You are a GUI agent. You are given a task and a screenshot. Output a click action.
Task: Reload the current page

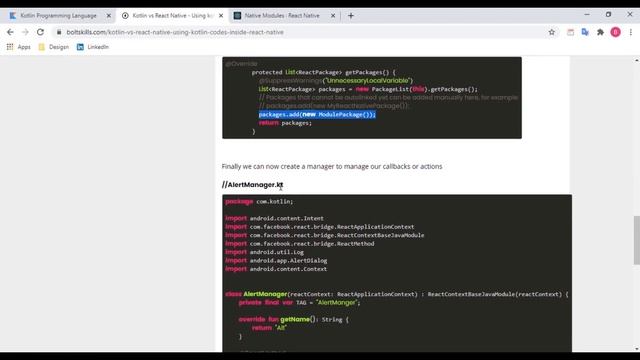click(x=40, y=32)
